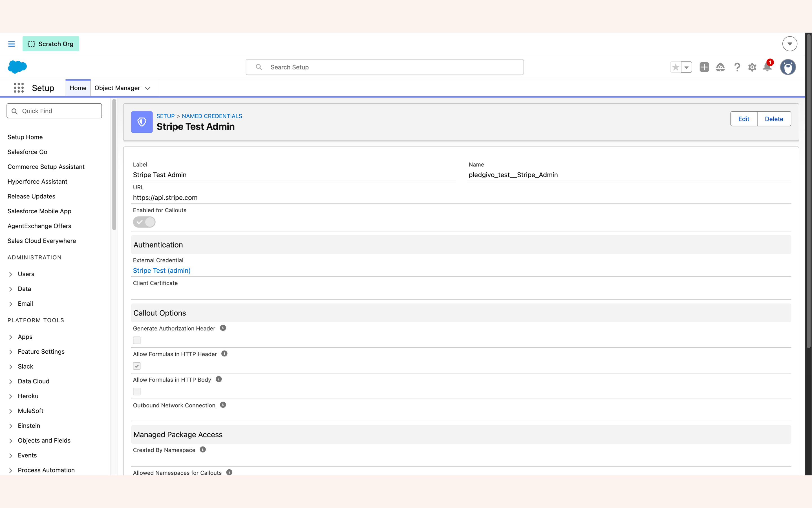Image resolution: width=812 pixels, height=508 pixels.
Task: Click the URL value https://api.stripe.com
Action: coord(165,198)
